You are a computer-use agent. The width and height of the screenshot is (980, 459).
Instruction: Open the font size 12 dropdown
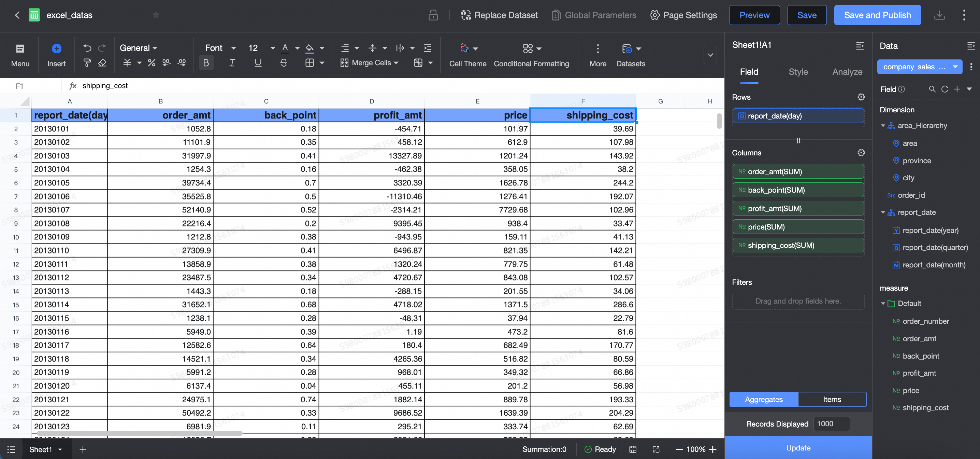[x=261, y=48]
